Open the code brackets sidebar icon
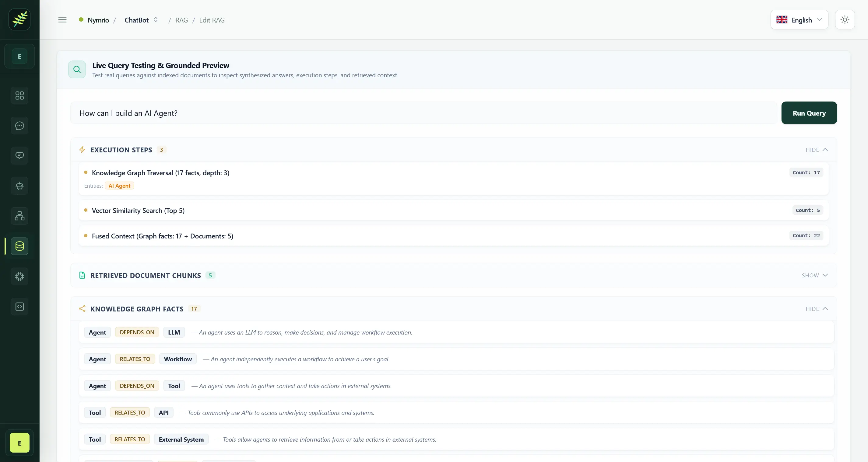The width and height of the screenshot is (868, 462). point(19,307)
